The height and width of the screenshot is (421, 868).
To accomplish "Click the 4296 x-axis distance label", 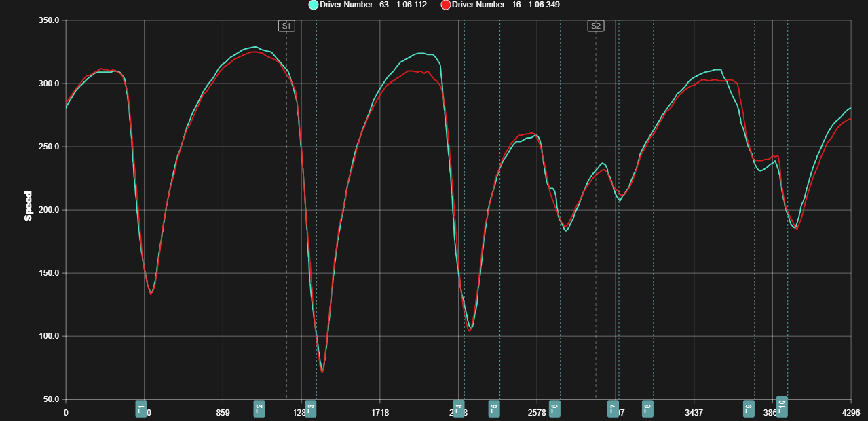I will coord(851,412).
